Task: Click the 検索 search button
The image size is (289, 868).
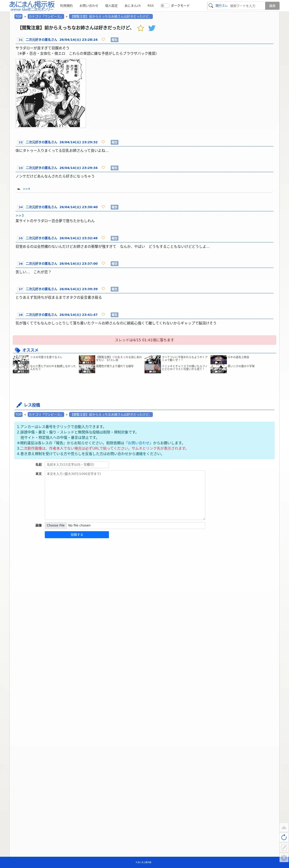Action: [x=272, y=6]
